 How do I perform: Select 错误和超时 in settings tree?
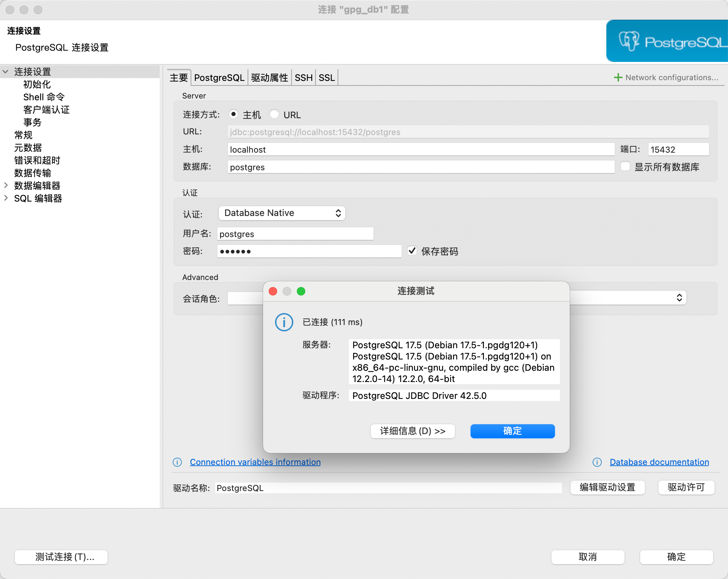(x=37, y=160)
